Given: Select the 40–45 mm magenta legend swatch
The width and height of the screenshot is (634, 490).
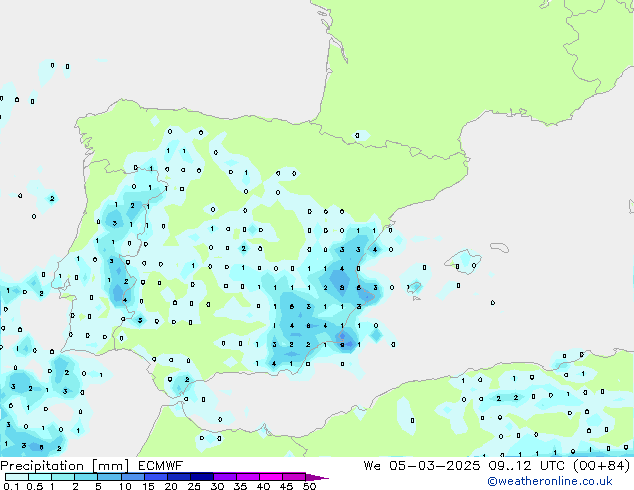Looking at the screenshot, I should 271,477.
